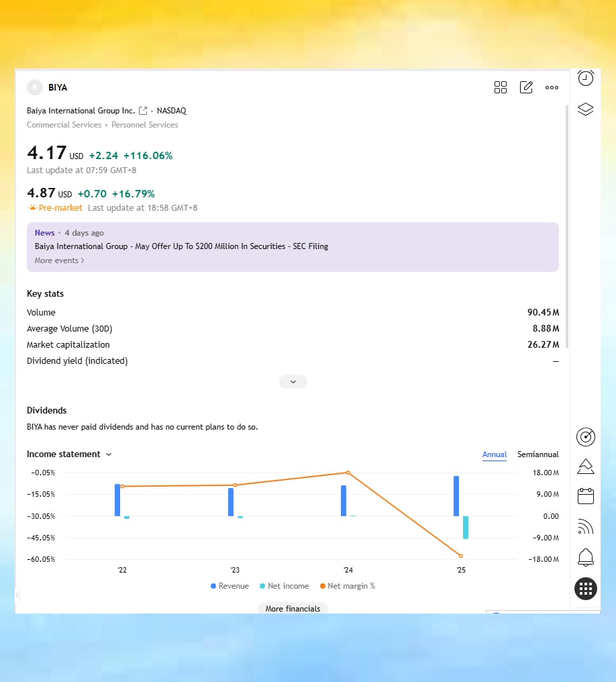This screenshot has width=616, height=682.
Task: Click the Dividends heading
Action: click(x=46, y=411)
